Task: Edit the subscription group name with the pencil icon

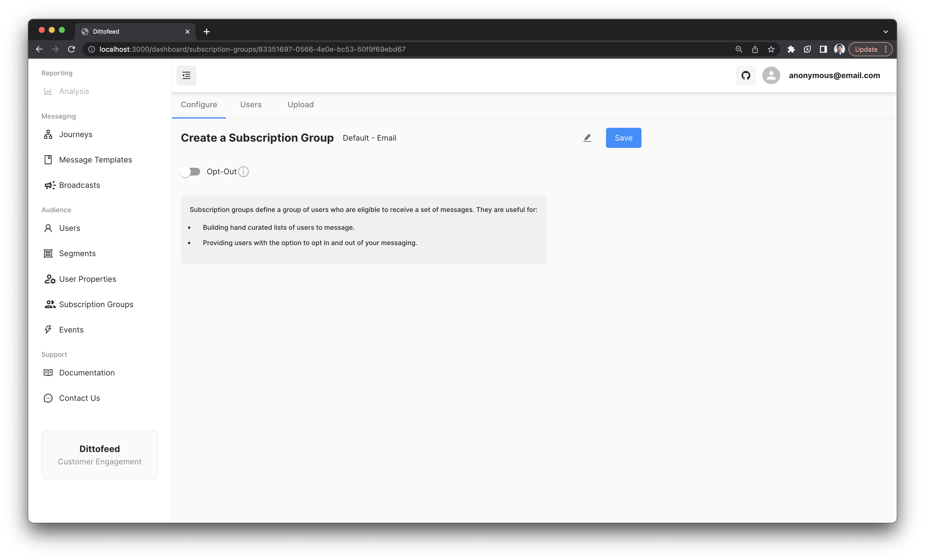Action: 587,138
